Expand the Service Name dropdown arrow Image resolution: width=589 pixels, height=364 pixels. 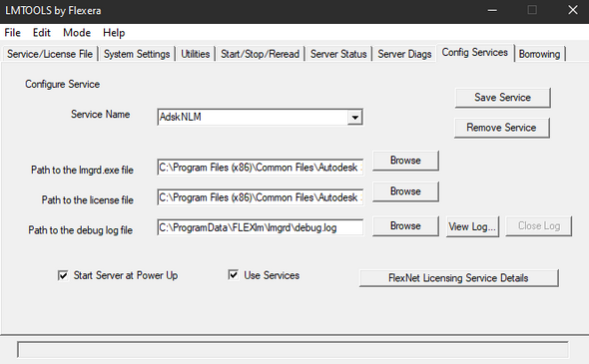(x=354, y=118)
